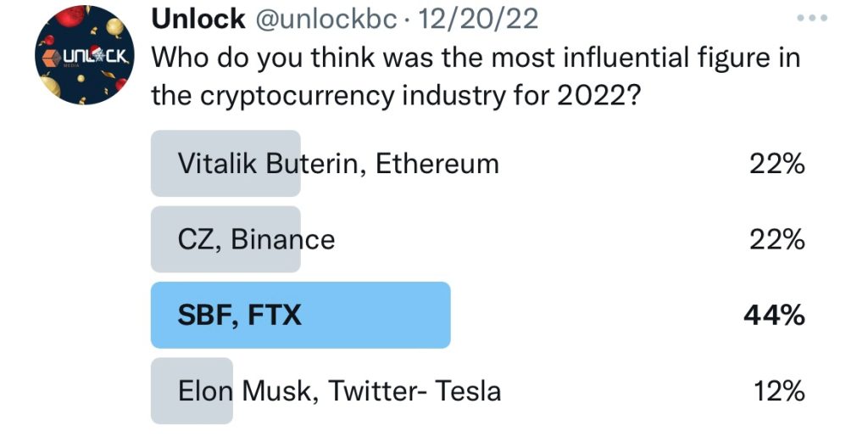Viewport: 868px width, 437px height.
Task: Click the 22% result beside CZ, Binance
Action: click(x=777, y=240)
